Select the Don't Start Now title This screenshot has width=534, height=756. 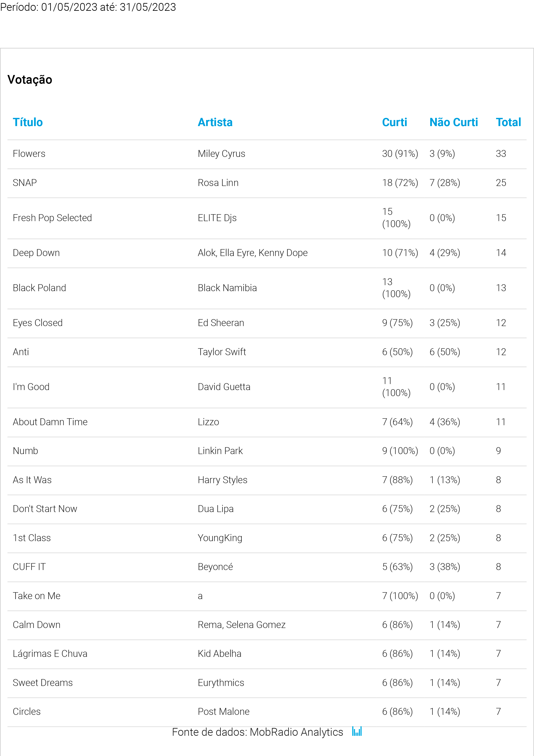45,509
